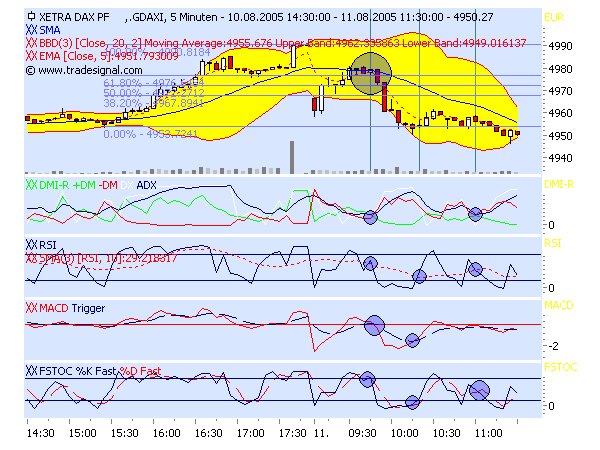Click the red XX icon beside MACD

(32, 308)
